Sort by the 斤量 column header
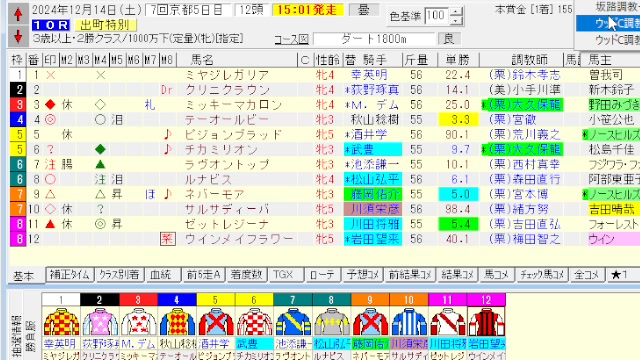640x360 pixels. 416,60
